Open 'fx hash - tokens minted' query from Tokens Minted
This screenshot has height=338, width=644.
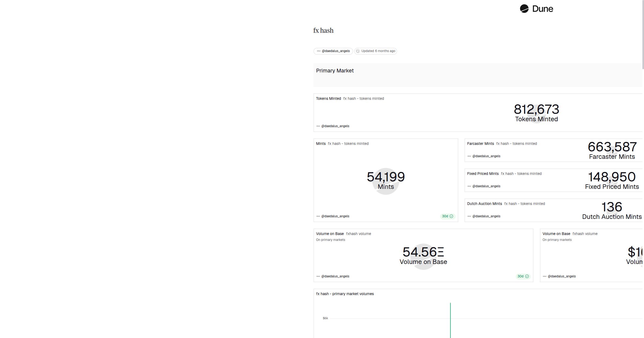point(363,98)
